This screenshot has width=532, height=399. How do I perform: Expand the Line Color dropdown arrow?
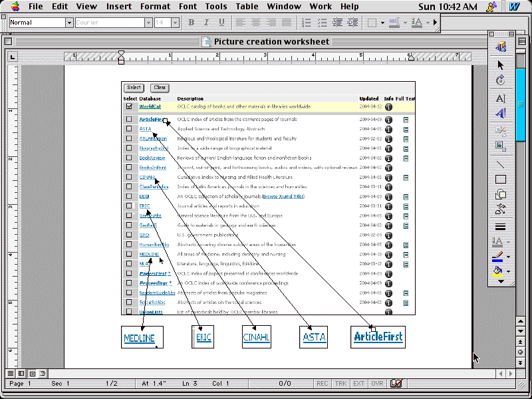pos(508,257)
